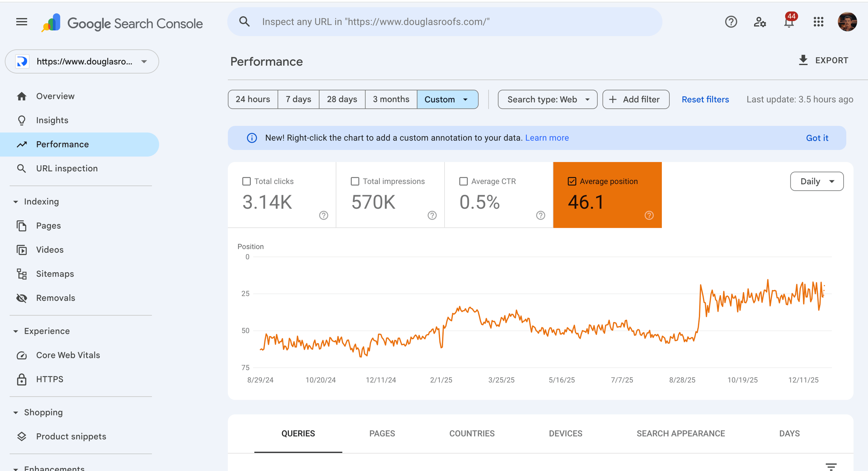Click the table filter rows icon
This screenshot has width=868, height=471.
(831, 466)
